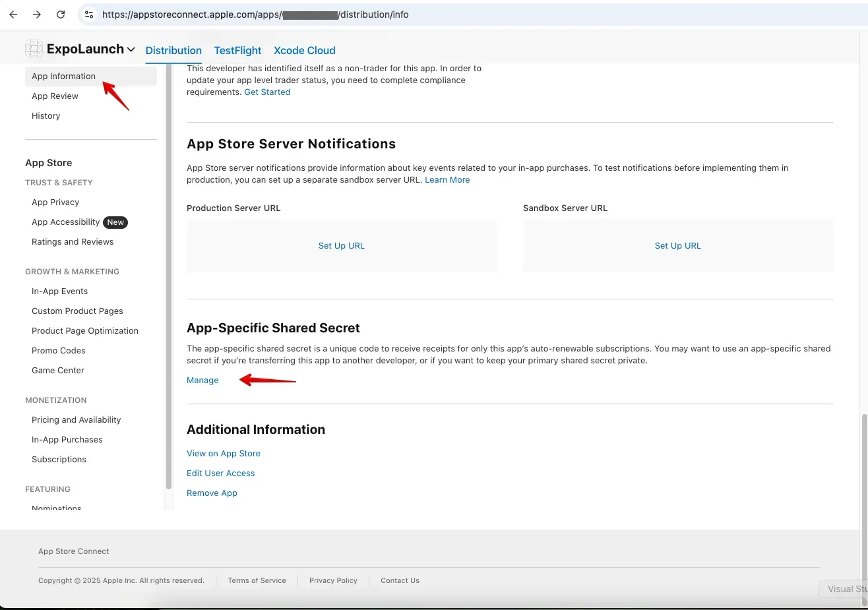Open History in the sidebar
The image size is (868, 610).
(46, 116)
